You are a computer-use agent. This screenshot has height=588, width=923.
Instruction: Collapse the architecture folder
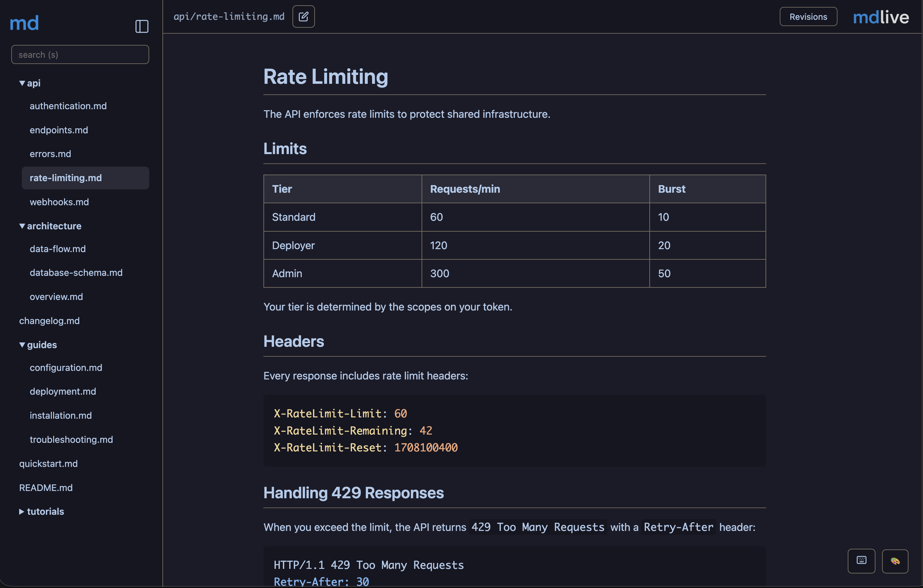[50, 226]
